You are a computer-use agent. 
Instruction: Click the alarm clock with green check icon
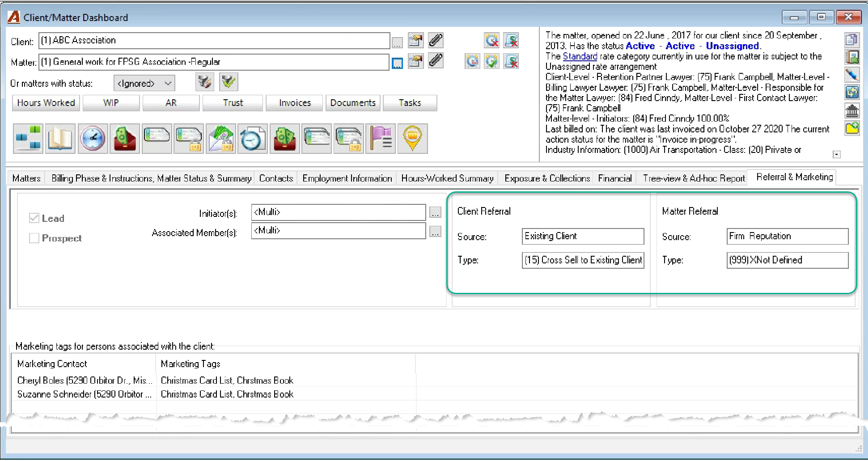tap(491, 61)
